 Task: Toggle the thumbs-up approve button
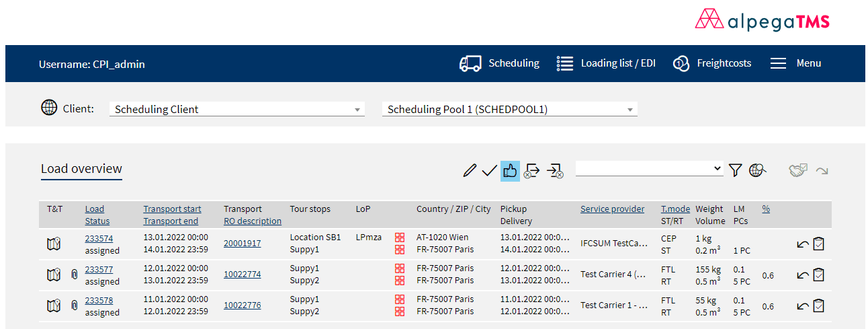(x=510, y=171)
